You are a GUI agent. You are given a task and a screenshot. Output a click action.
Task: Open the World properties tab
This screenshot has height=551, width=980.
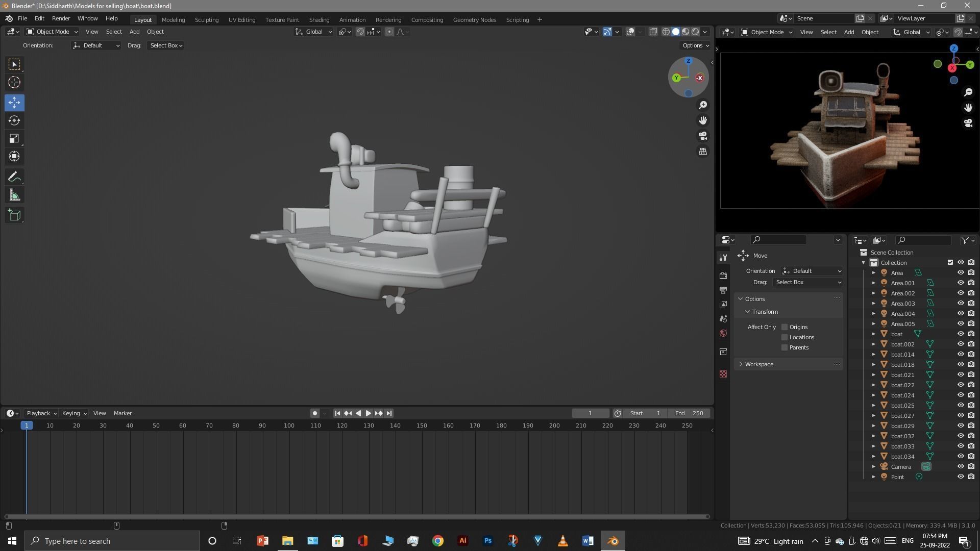[x=723, y=334]
